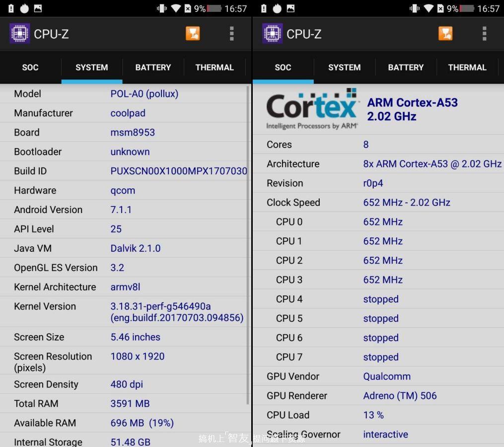Tap the 'Dalvik 2.1.0' Java VM value

pos(136,248)
